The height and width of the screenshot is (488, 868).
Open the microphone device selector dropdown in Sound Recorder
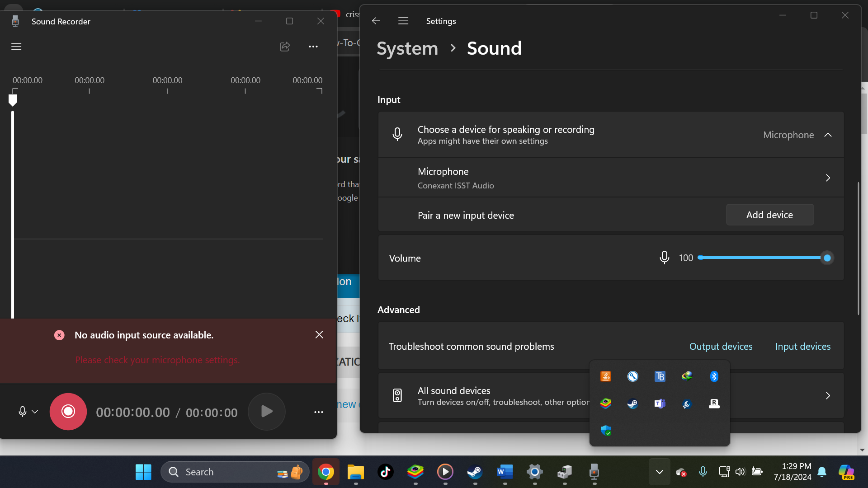(34, 412)
